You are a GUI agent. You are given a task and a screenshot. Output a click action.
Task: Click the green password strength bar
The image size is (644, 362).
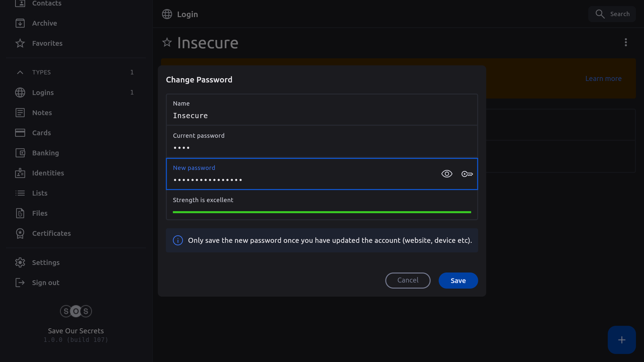[x=322, y=212]
